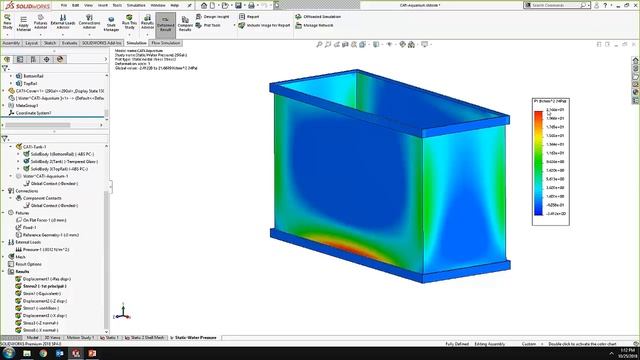Select Coordinate System1 in feature tree

30,113
